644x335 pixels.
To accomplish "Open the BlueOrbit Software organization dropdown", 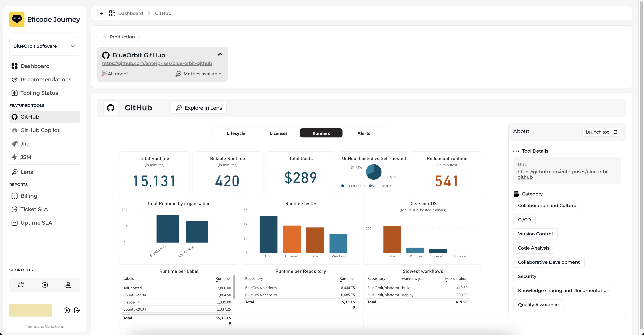I will click(45, 46).
